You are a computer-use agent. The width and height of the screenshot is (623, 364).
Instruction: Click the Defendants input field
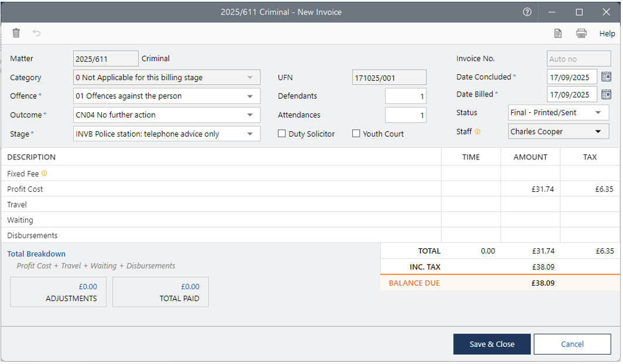coord(405,96)
